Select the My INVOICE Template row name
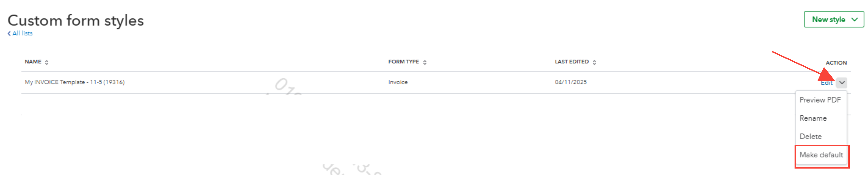Image resolution: width=868 pixels, height=175 pixels. 74,82
